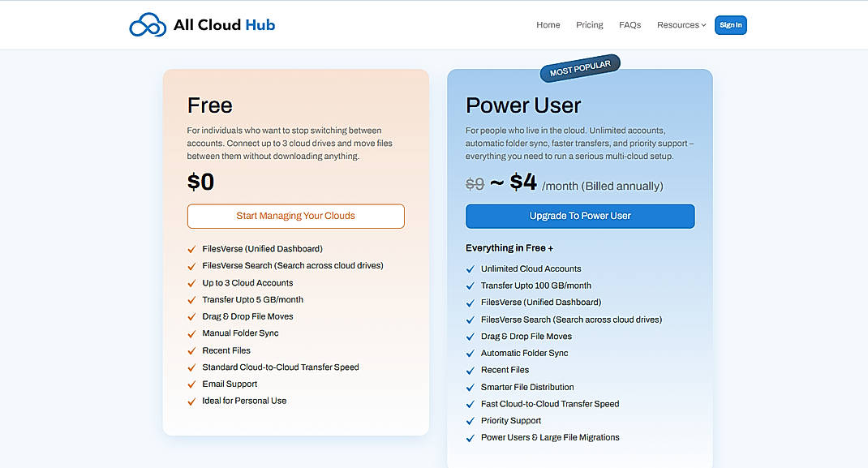The image size is (868, 468).
Task: Click Email Support feature text
Action: click(x=230, y=384)
